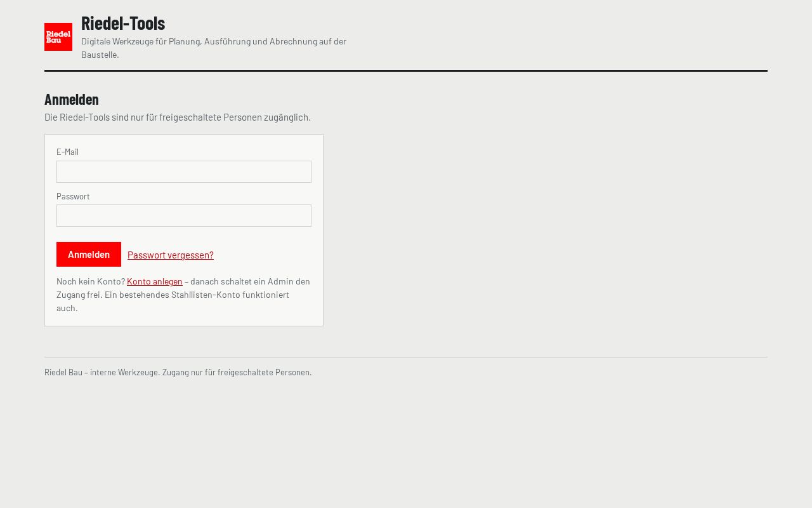Viewport: 812px width, 508px height.
Task: Open the Riedel-Tools title heading
Action: (123, 23)
